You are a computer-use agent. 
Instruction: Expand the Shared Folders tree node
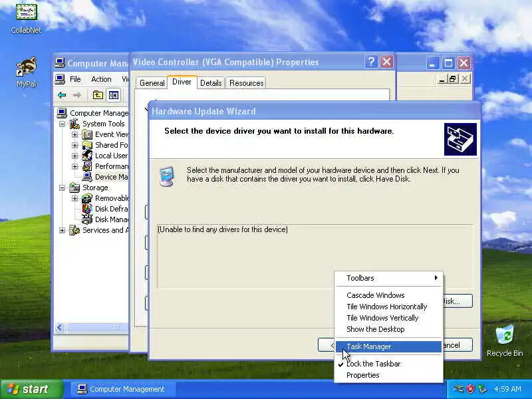pyautogui.click(x=74, y=145)
